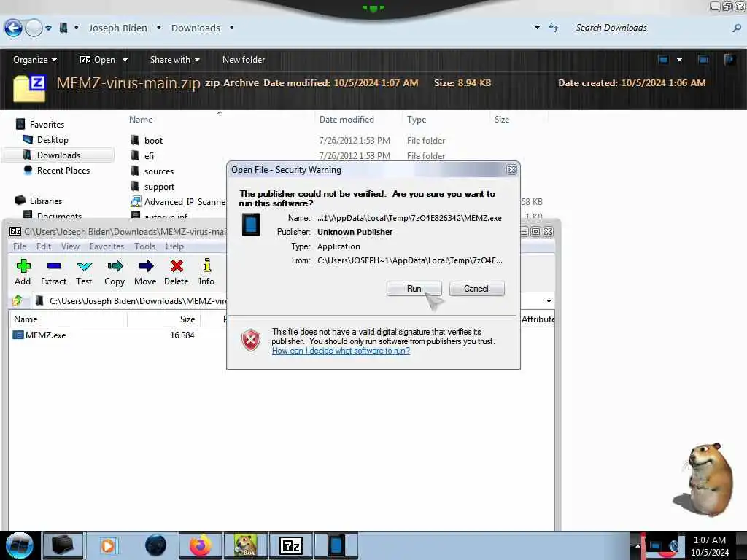Close the Security Warning dialog
The width and height of the screenshot is (747, 560).
[x=511, y=169]
